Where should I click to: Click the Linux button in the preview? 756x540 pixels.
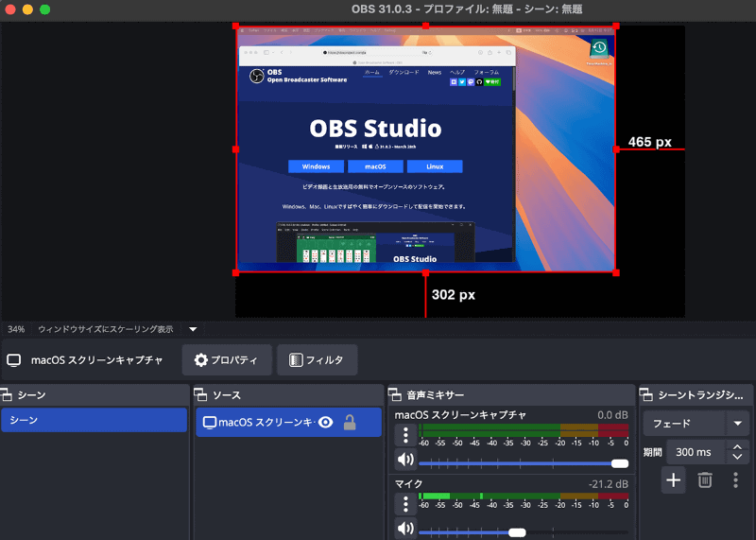click(x=435, y=166)
